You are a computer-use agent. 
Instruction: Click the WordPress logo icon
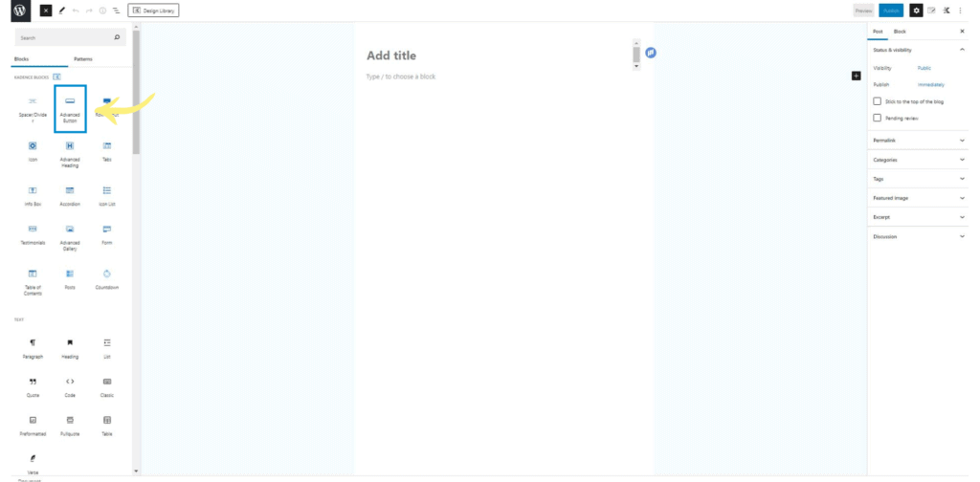(x=20, y=11)
